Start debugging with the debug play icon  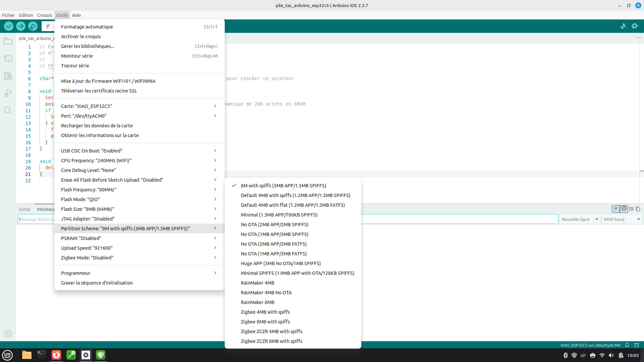coord(33,26)
